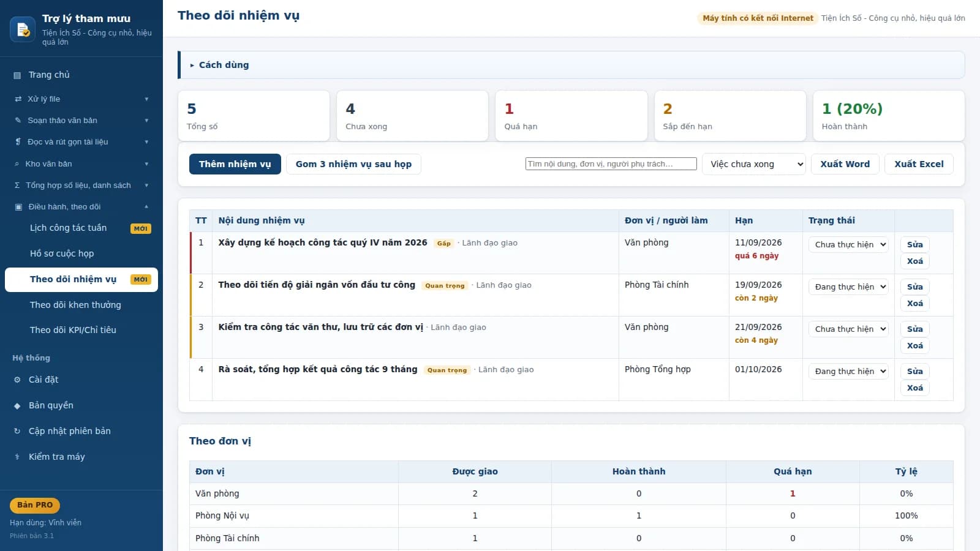Export tasks with Xuất Word button
This screenshot has width=980, height=551.
845,164
